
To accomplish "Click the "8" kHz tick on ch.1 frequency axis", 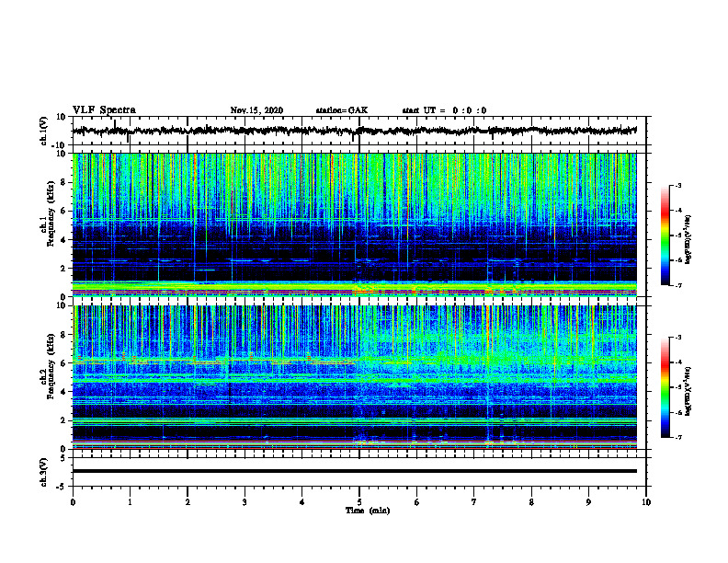I will [x=63, y=182].
